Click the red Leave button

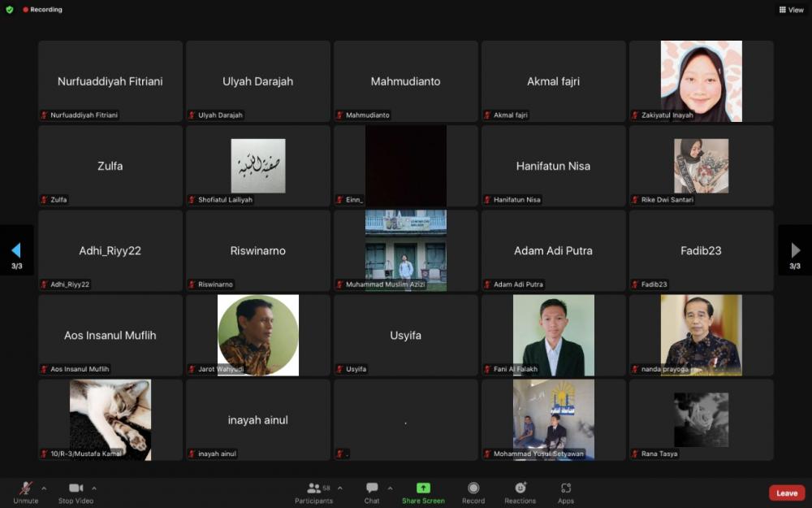[x=786, y=493]
